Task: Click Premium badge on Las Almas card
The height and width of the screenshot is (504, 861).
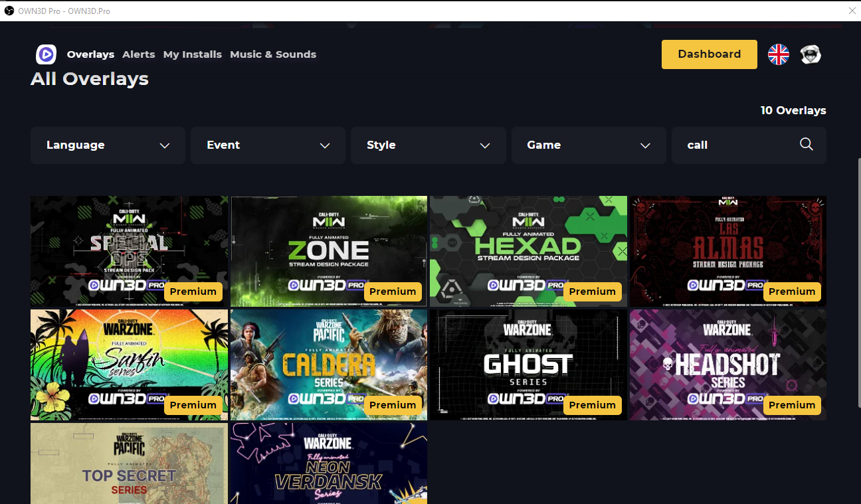Action: pyautogui.click(x=792, y=292)
